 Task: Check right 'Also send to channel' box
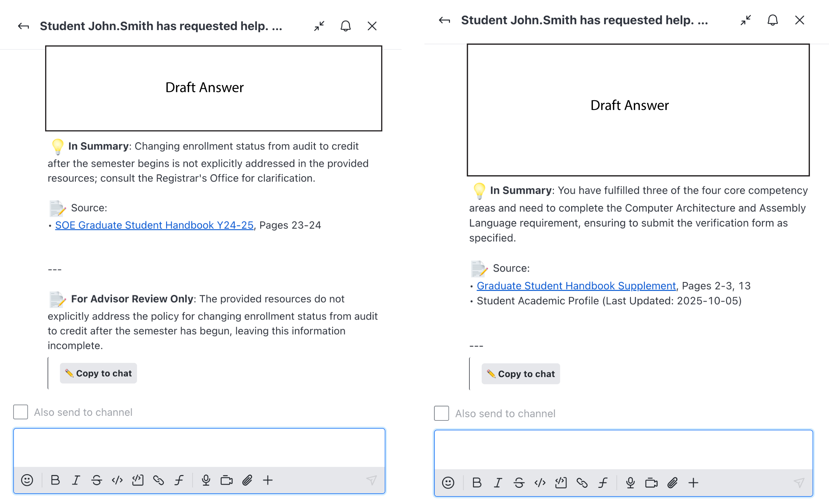[x=442, y=413]
